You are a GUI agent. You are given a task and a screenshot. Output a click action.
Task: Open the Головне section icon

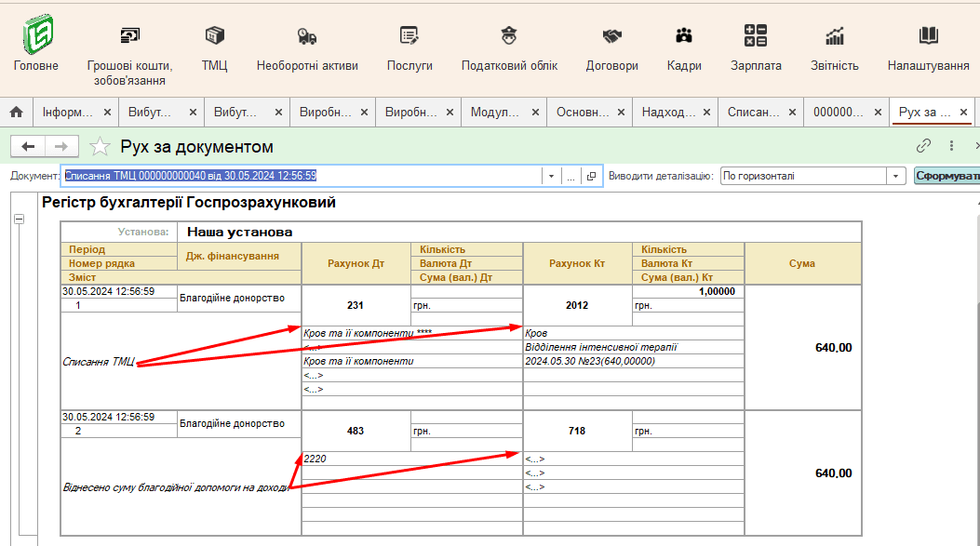coord(36,36)
